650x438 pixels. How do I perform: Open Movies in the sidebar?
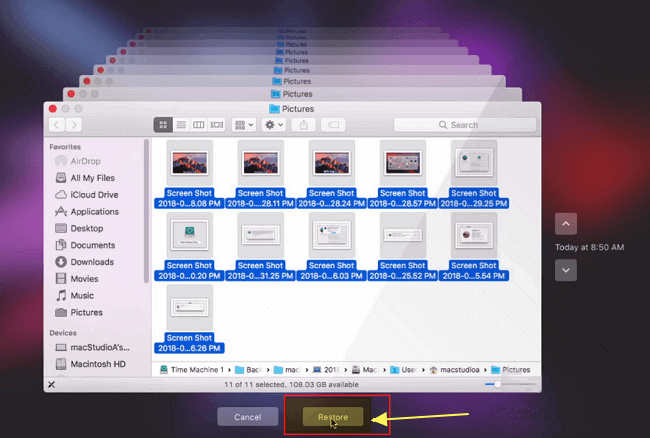pos(77,278)
